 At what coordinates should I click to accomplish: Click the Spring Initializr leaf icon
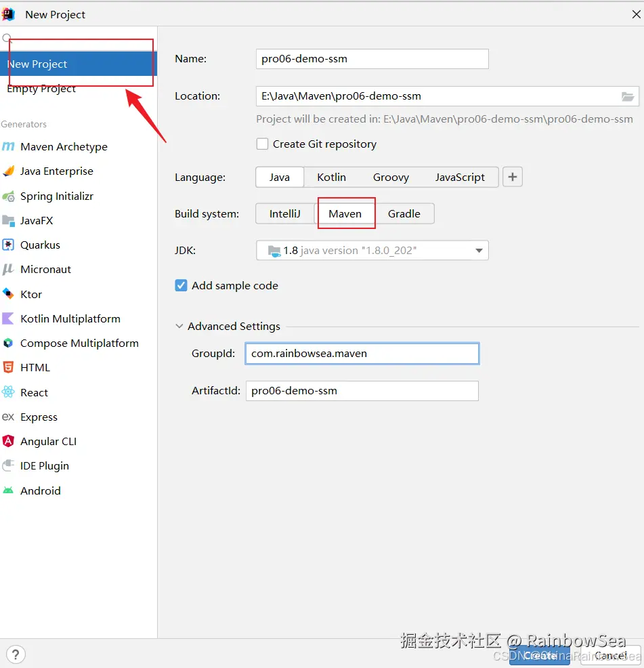tap(8, 196)
